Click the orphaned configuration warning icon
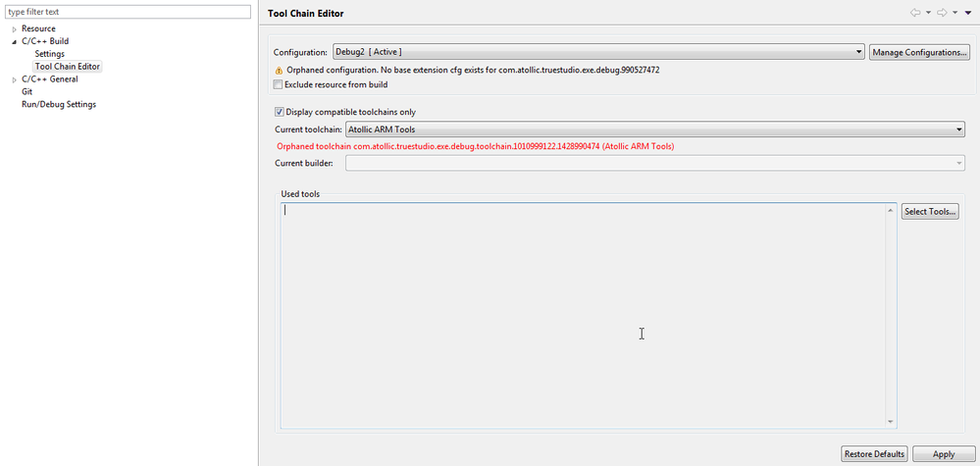Viewport: 980px width, 466px height. (x=279, y=71)
